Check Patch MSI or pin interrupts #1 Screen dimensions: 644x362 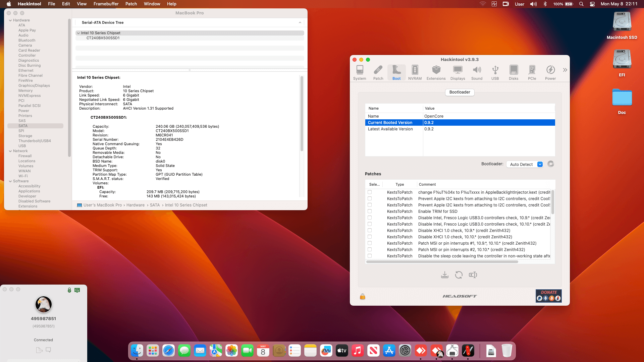pos(370,243)
